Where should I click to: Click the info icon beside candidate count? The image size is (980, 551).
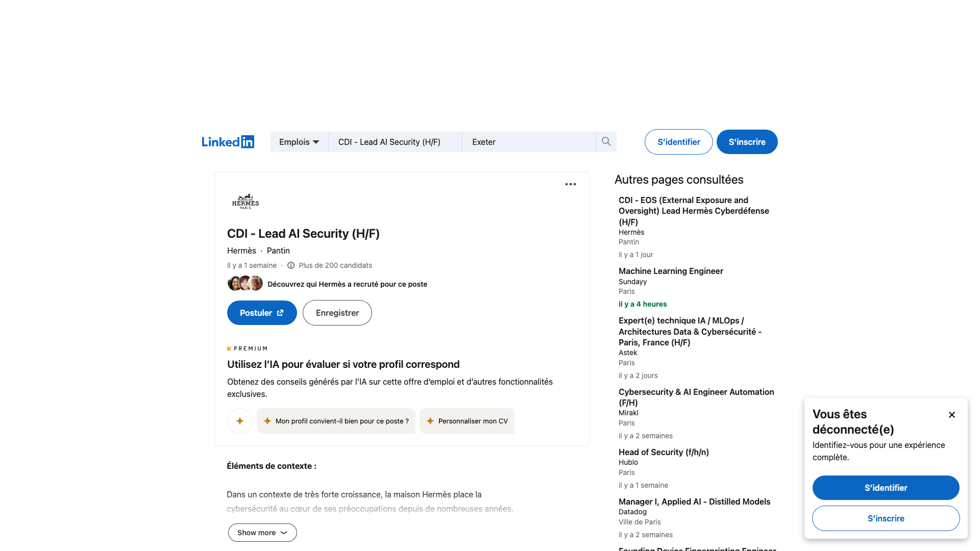pyautogui.click(x=291, y=265)
